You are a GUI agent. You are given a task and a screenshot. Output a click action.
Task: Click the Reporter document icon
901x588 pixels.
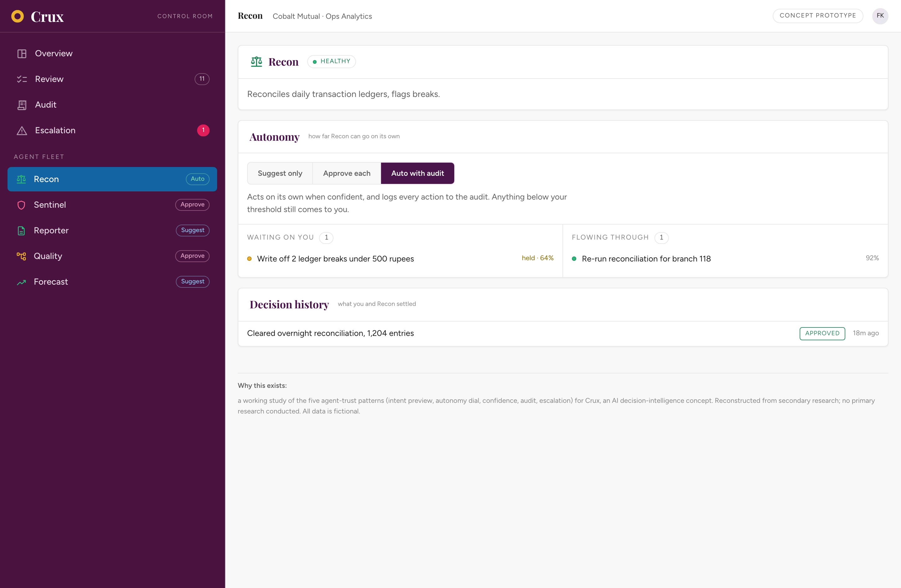point(21,231)
